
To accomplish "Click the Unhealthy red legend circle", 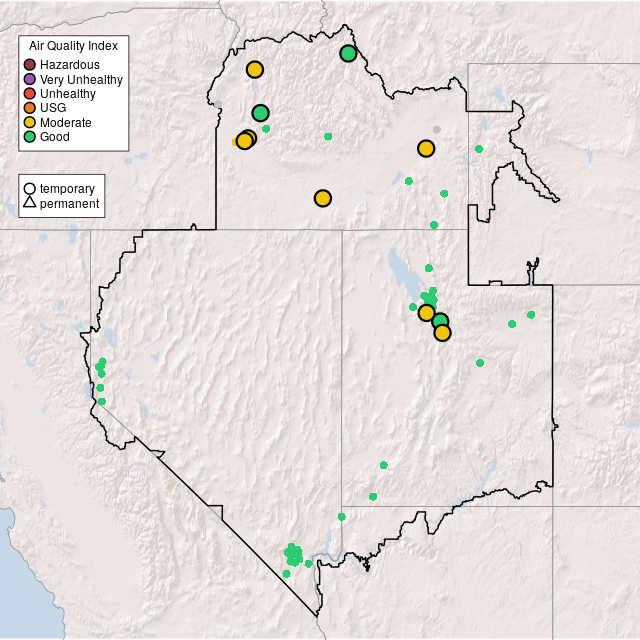I will tap(30, 93).
